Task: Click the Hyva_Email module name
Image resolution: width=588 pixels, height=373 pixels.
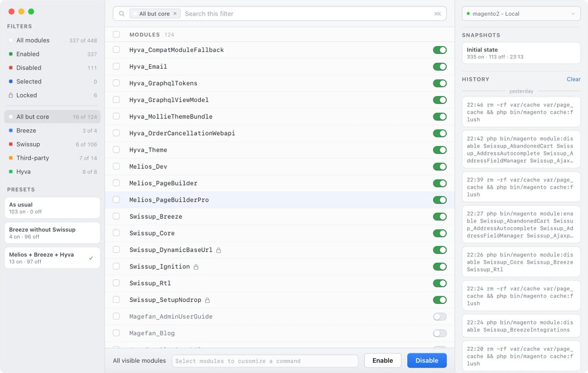Action: [148, 67]
